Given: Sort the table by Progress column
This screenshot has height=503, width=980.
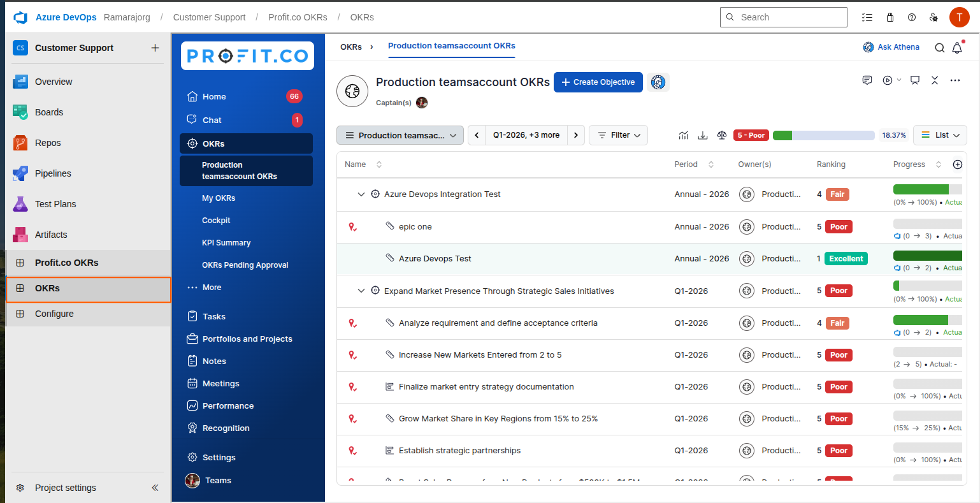Looking at the screenshot, I should click(x=938, y=164).
